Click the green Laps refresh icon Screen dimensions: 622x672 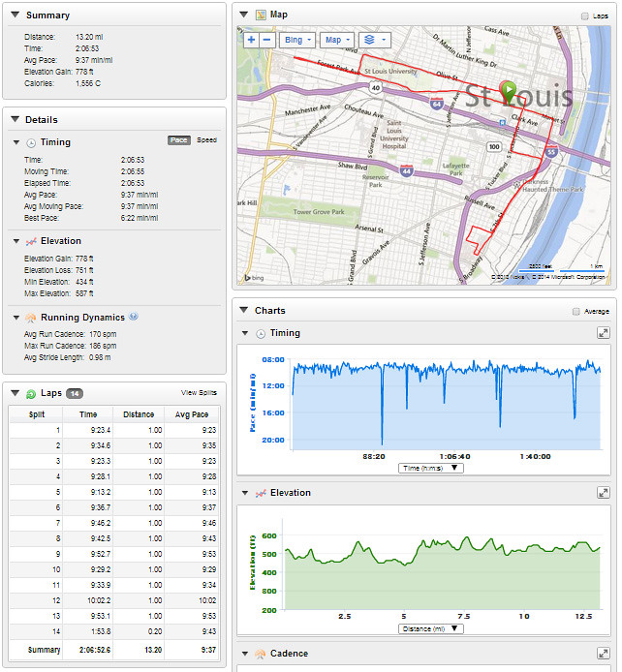pyautogui.click(x=31, y=394)
